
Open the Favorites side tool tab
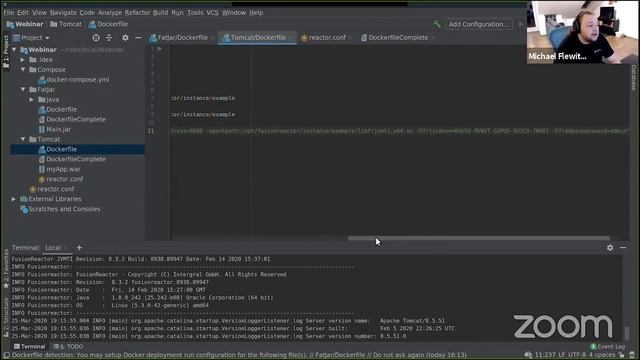6,269
